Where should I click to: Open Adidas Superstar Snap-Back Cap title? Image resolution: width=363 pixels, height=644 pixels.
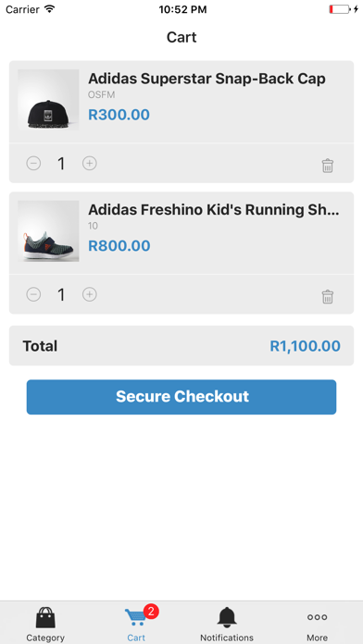tap(207, 79)
